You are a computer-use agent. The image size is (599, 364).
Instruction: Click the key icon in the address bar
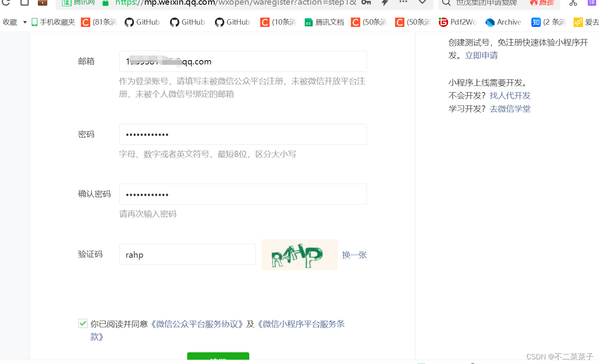[366, 3]
